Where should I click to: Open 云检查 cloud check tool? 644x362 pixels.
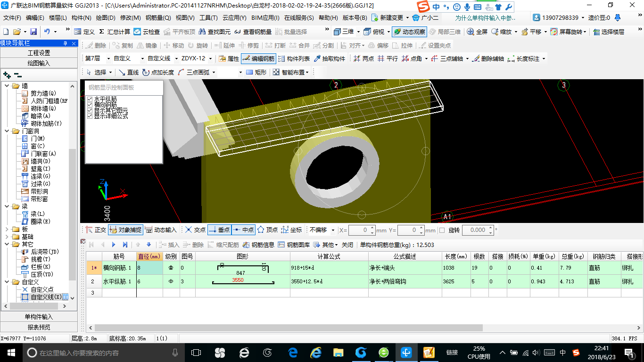tap(147, 32)
